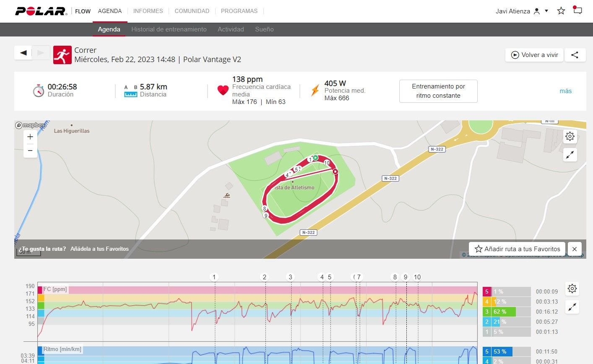This screenshot has height=364, width=593.
Task: Zoom out on the map
Action: 30,151
